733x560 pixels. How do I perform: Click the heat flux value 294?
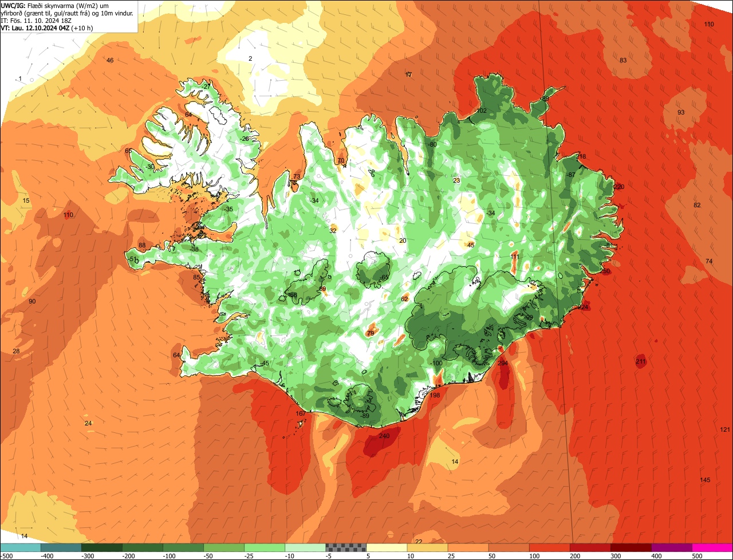pos(503,364)
